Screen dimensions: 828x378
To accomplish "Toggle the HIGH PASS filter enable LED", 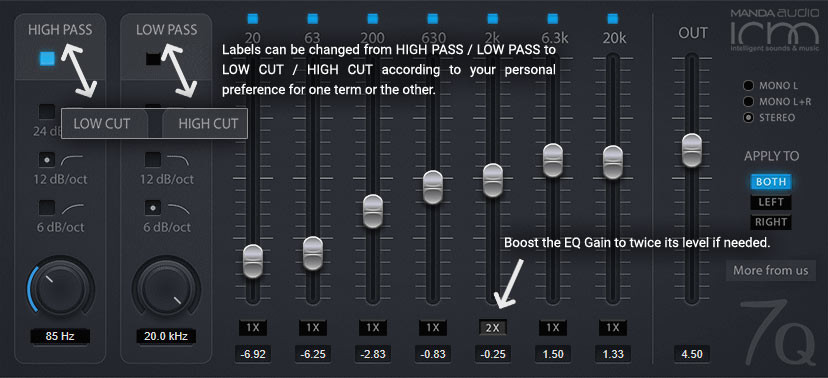I will pyautogui.click(x=47, y=59).
